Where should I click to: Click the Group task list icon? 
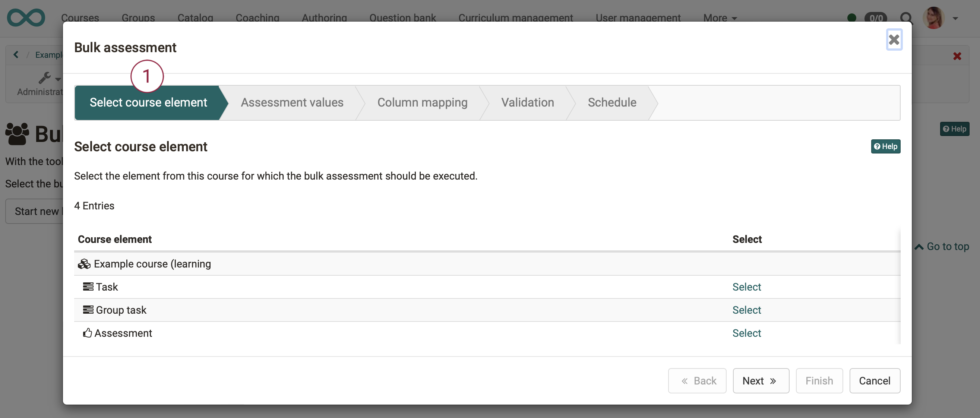tap(88, 310)
